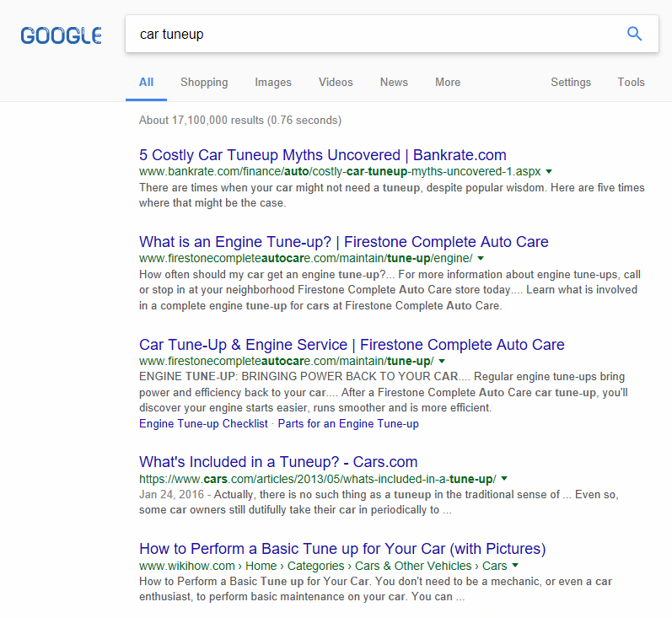This screenshot has width=672, height=618.
Task: Open dropdown arrow after the cars.com article URL
Action: 504,479
